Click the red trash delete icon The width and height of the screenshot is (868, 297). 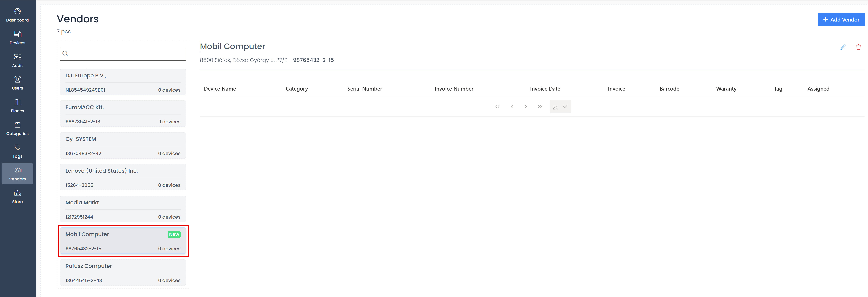pos(859,47)
